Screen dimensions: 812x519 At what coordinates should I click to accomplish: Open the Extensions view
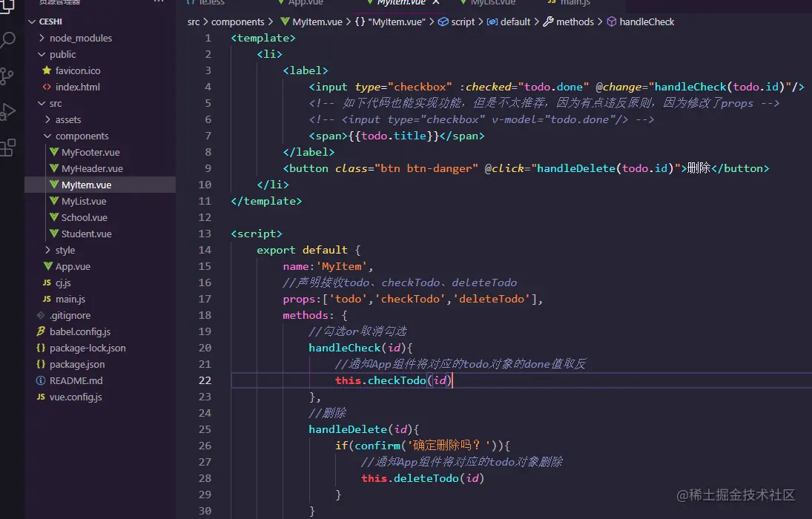7,148
